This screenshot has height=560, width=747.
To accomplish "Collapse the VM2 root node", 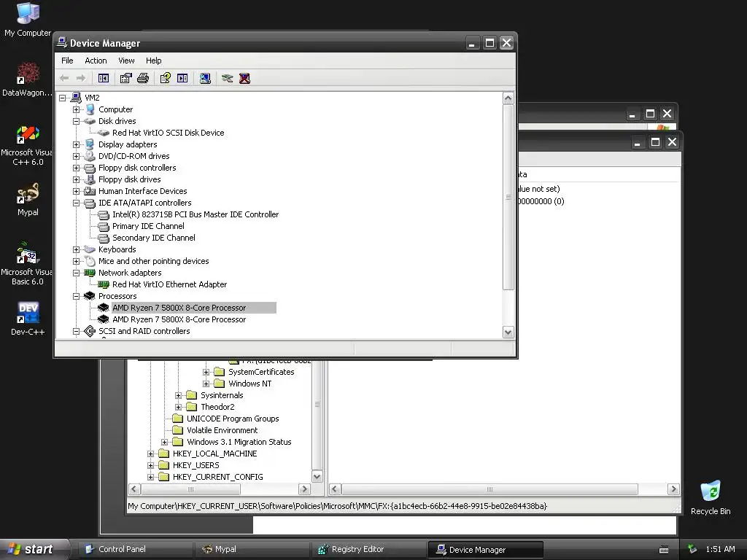I will (63, 98).
